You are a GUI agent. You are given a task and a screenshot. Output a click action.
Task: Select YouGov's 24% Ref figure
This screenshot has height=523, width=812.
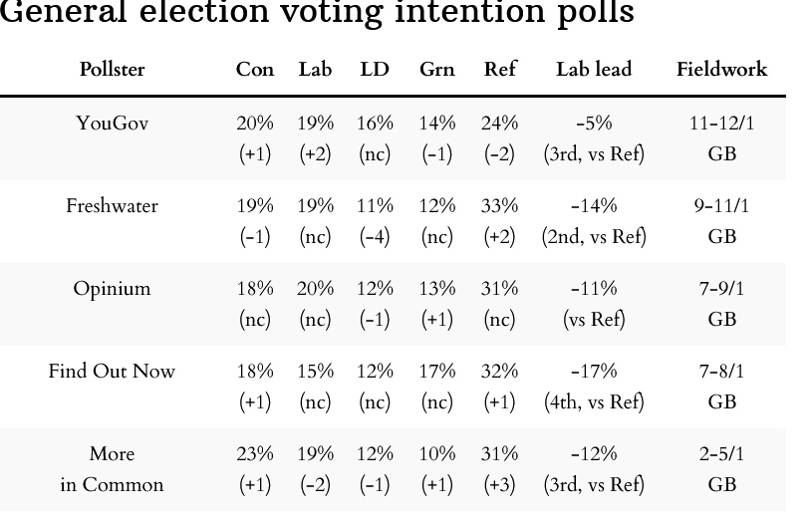(x=499, y=124)
